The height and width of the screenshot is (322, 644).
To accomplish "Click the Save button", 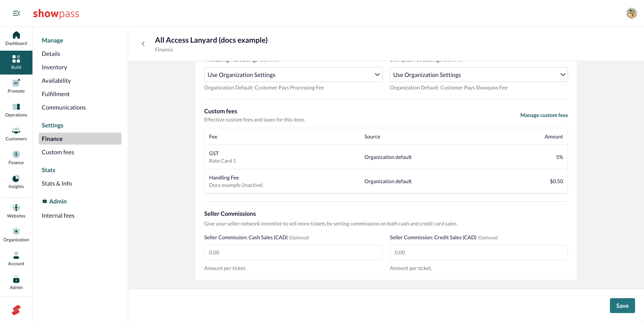I will click(x=622, y=306).
